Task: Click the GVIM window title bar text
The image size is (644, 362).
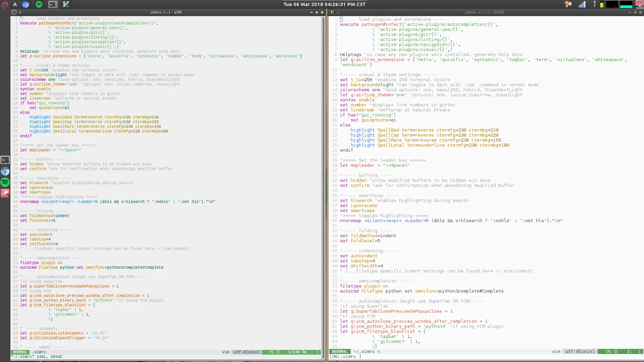Action: 484,12
